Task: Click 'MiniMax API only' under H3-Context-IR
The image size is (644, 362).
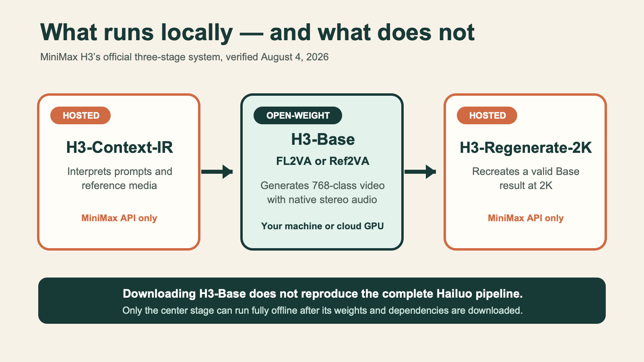Action: (119, 218)
